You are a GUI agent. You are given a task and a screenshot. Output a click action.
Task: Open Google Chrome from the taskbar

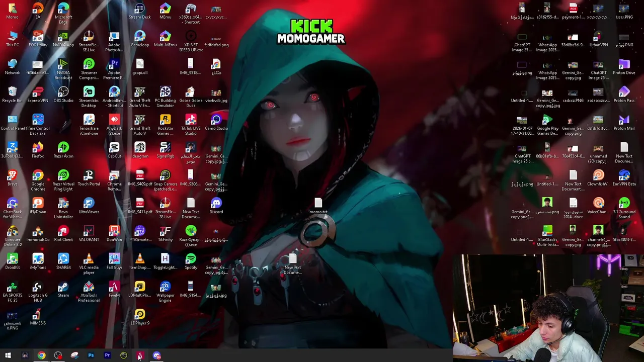41,355
